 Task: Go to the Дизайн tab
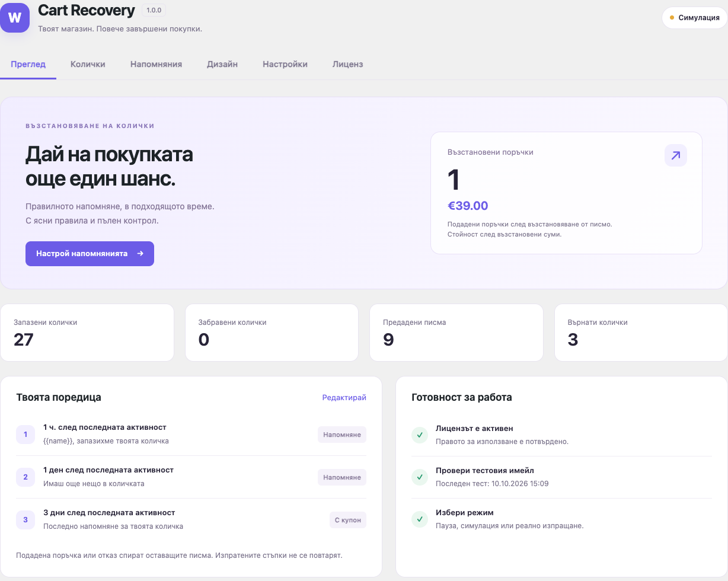click(222, 64)
